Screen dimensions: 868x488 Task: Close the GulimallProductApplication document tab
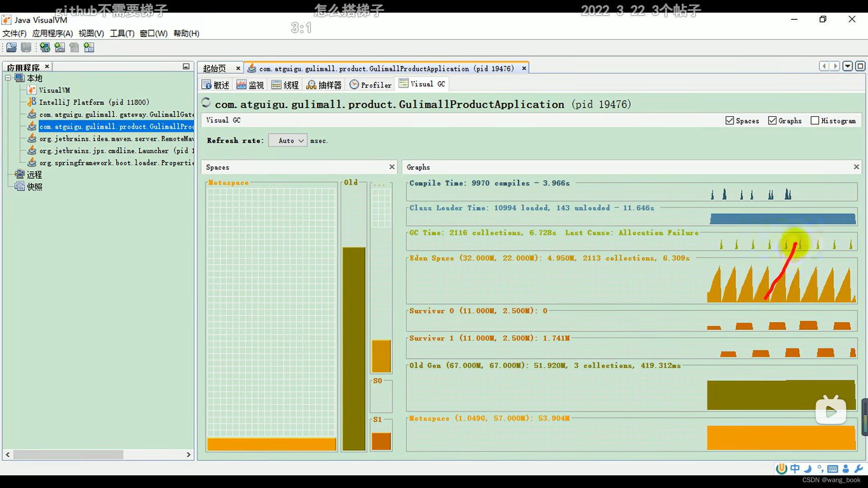[x=524, y=68]
